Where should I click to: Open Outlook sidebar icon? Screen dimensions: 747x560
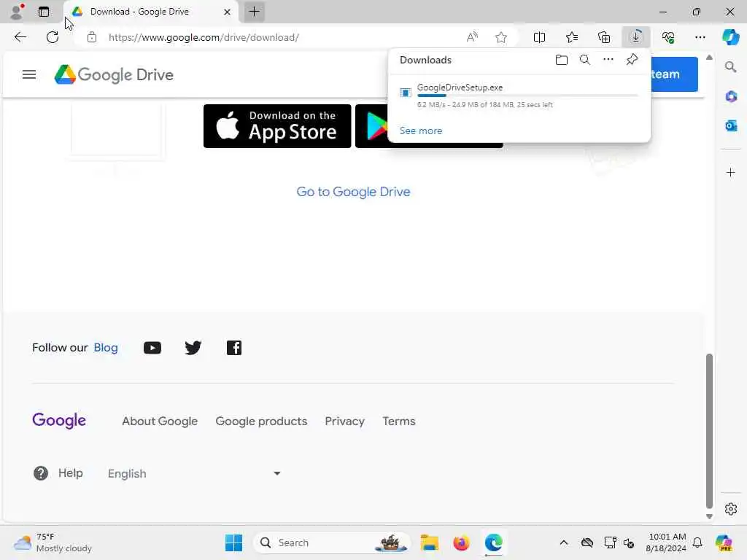tap(731, 125)
